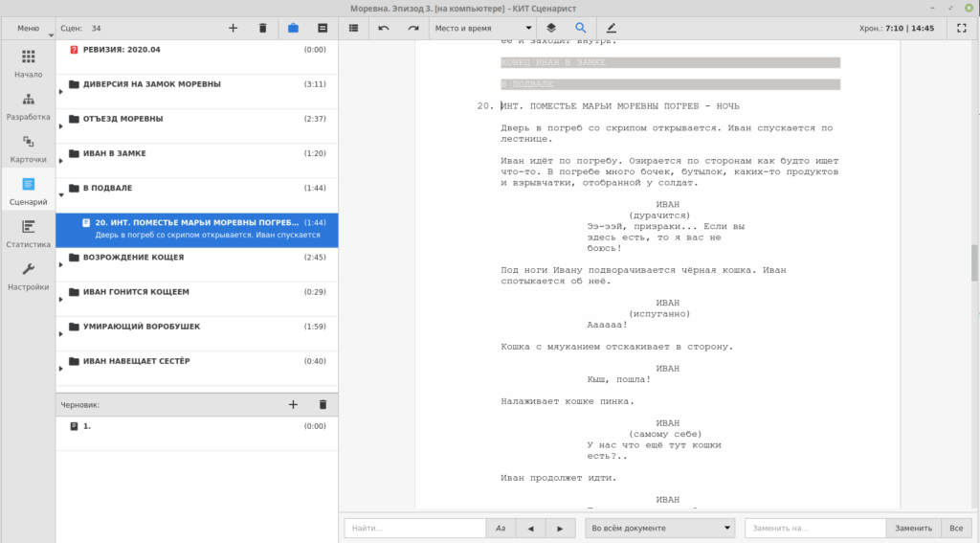The width and height of the screenshot is (980, 543).
Task: Select scene 20 ИНТ. ПОМЕСТЬЕ МАРЬИ МОРЕВНЫ
Action: click(x=197, y=230)
